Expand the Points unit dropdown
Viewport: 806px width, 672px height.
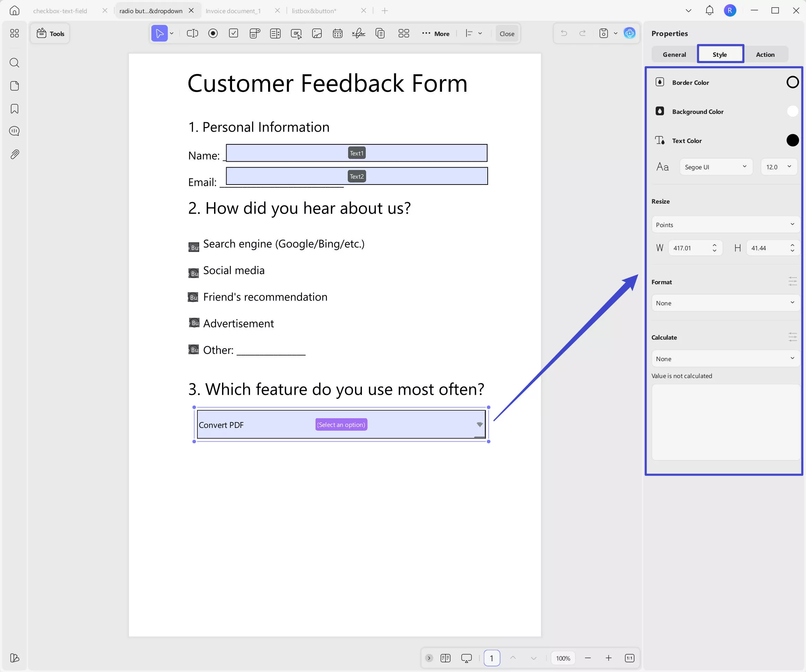tap(725, 225)
